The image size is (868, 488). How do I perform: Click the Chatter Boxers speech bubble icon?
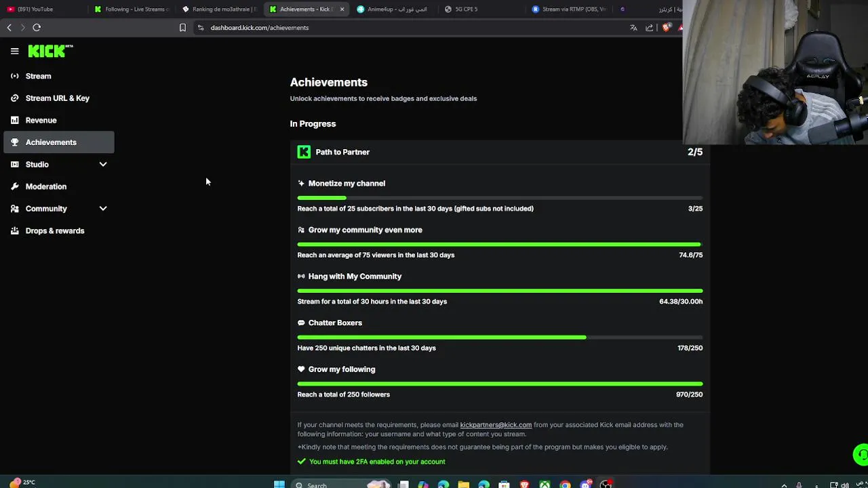point(301,323)
